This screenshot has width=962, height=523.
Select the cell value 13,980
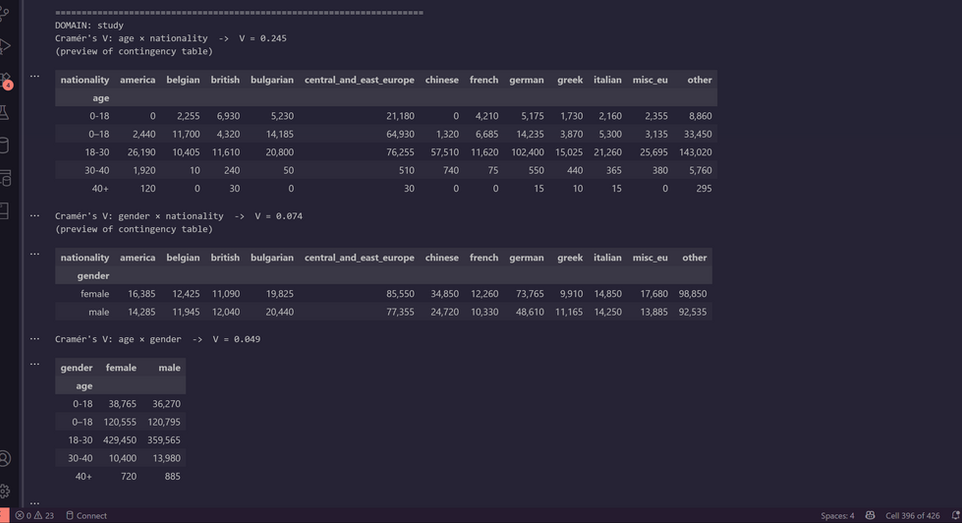click(166, 459)
